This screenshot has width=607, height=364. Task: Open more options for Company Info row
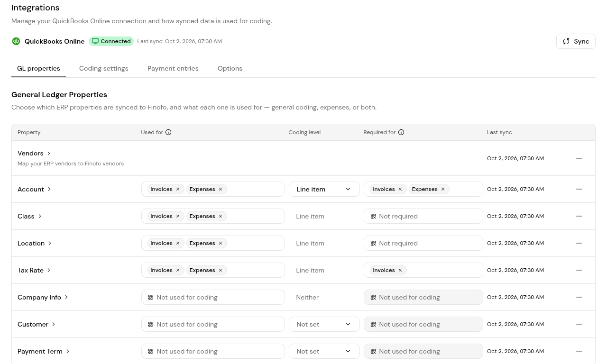[579, 297]
